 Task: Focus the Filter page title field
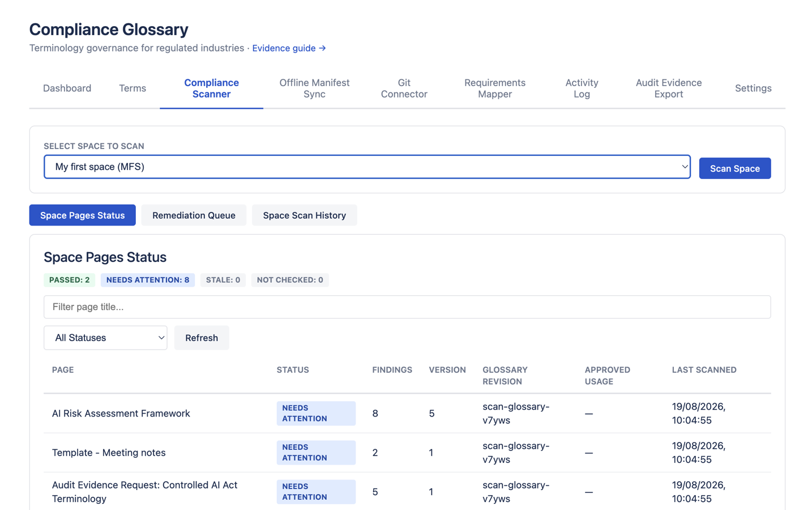pyautogui.click(x=407, y=307)
